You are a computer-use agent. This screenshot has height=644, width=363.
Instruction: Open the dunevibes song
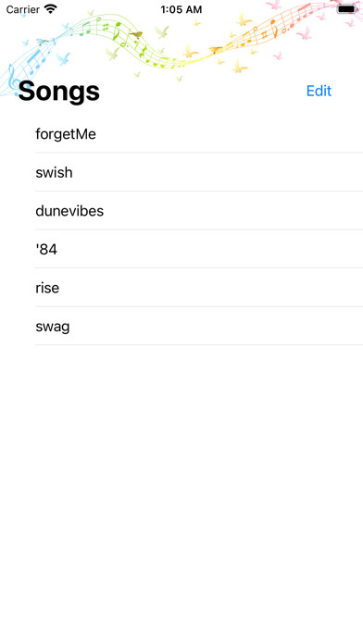pos(181,211)
